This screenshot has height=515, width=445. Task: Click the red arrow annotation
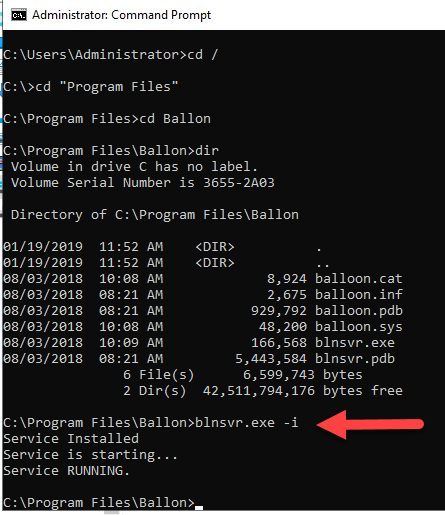coord(370,424)
